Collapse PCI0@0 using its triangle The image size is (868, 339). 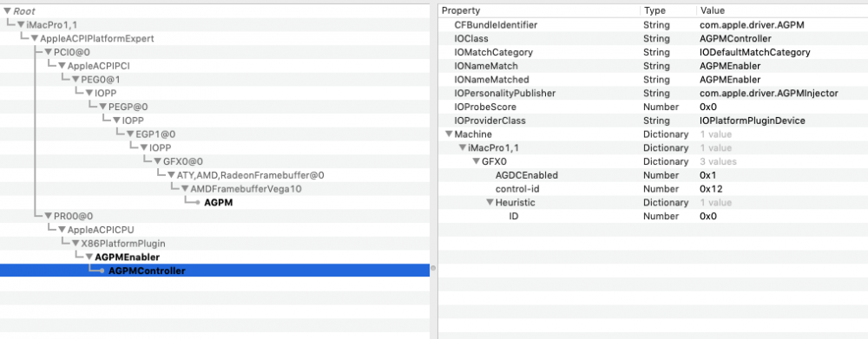(48, 53)
